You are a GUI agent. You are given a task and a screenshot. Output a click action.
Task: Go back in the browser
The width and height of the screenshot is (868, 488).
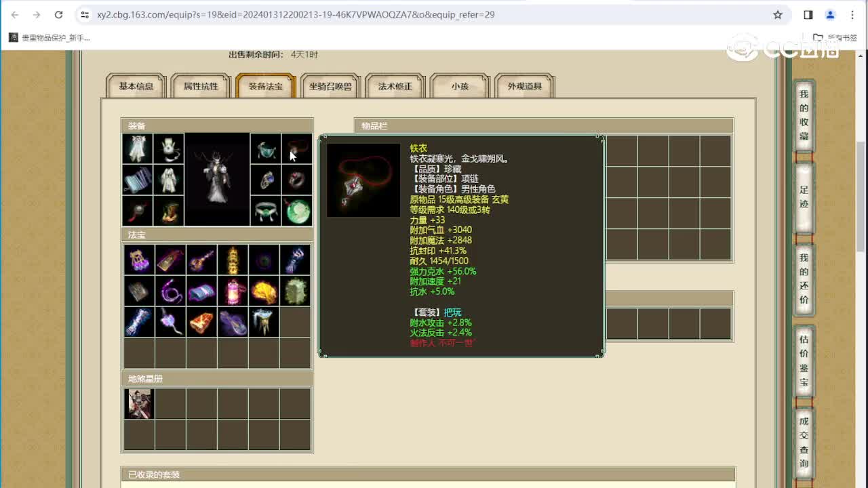point(15,14)
